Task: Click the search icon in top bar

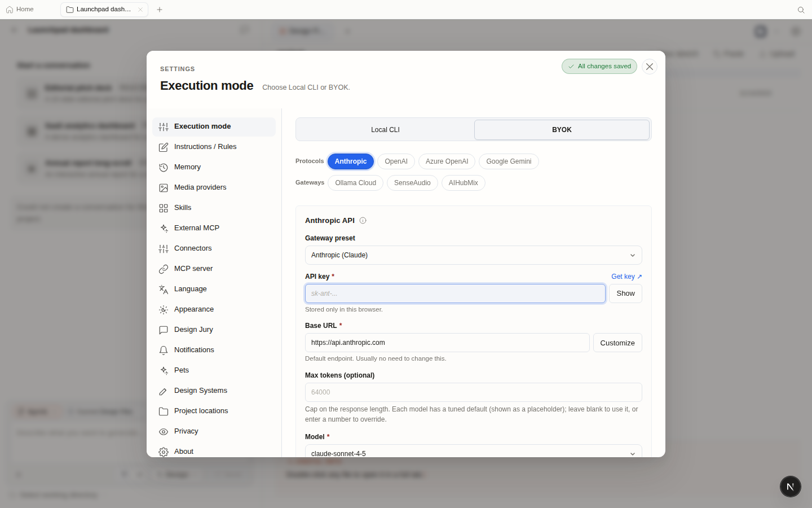Action: click(x=801, y=10)
